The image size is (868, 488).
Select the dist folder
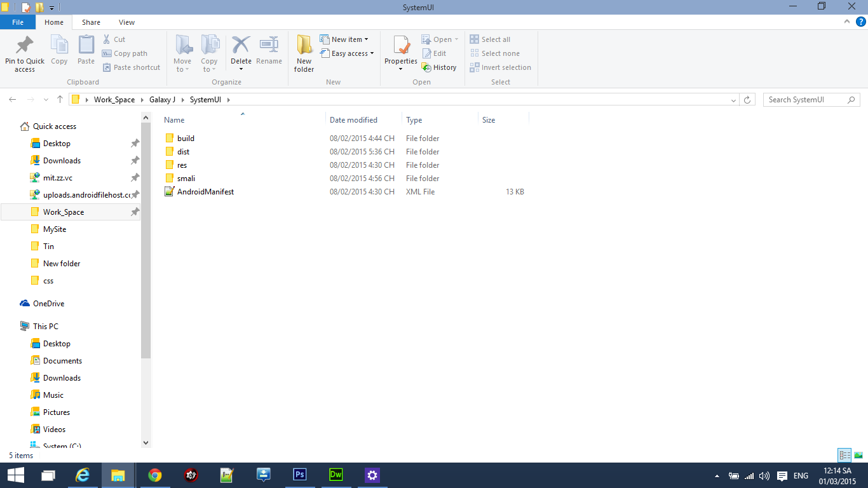tap(183, 151)
